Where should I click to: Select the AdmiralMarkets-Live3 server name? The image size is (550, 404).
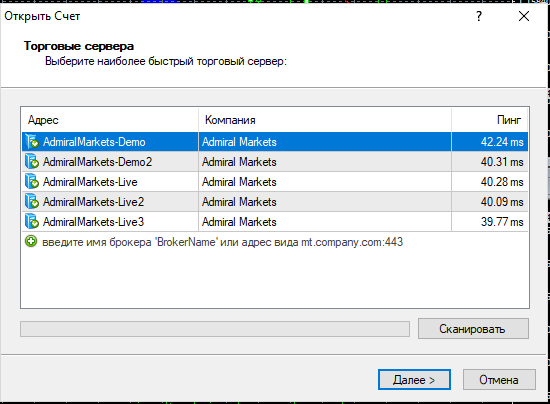(93, 222)
